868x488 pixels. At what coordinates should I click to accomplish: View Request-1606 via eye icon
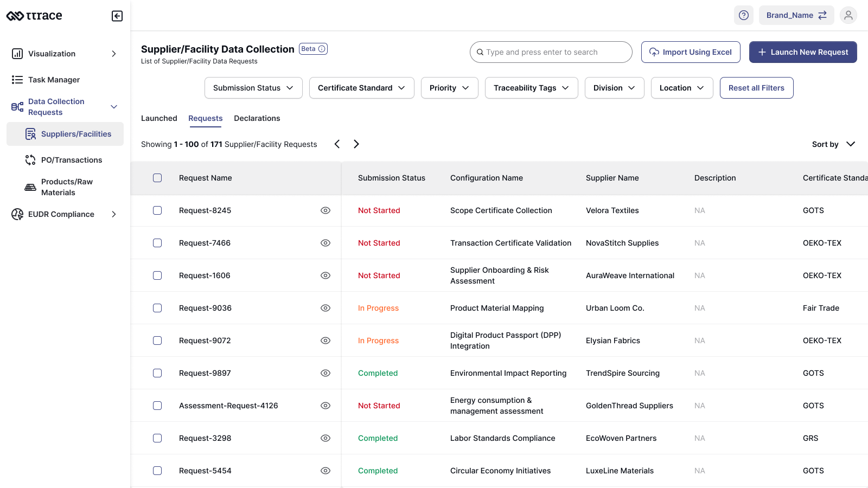click(325, 275)
